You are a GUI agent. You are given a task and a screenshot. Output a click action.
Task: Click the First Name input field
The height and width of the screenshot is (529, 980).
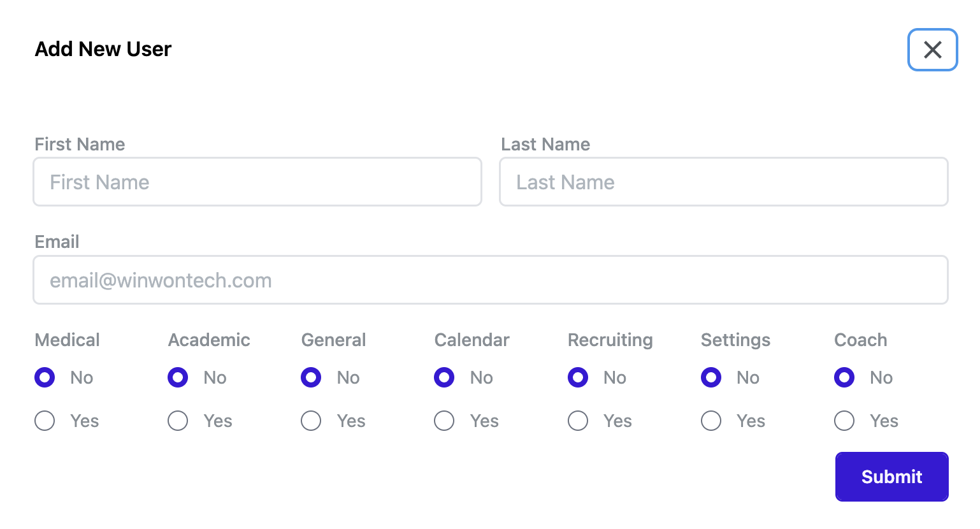coord(257,182)
